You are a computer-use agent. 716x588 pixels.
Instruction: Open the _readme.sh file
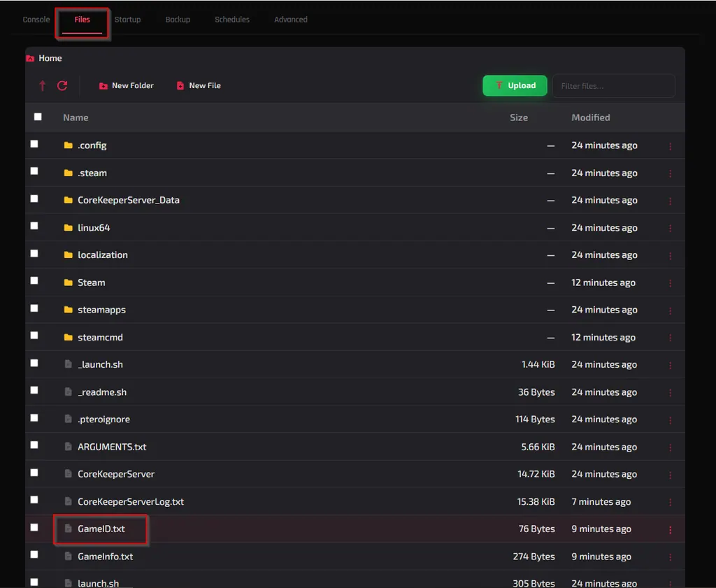tap(102, 392)
